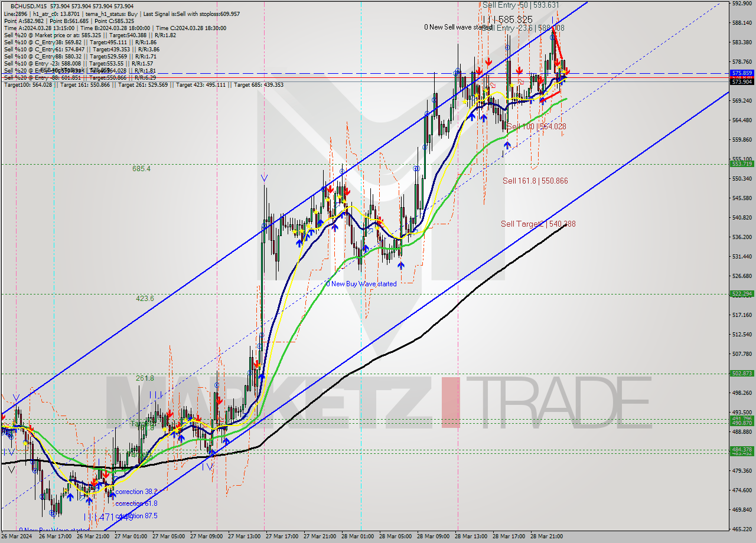
Task: Click the 28 Mar 01:00 time axis label
Action: 357,537
